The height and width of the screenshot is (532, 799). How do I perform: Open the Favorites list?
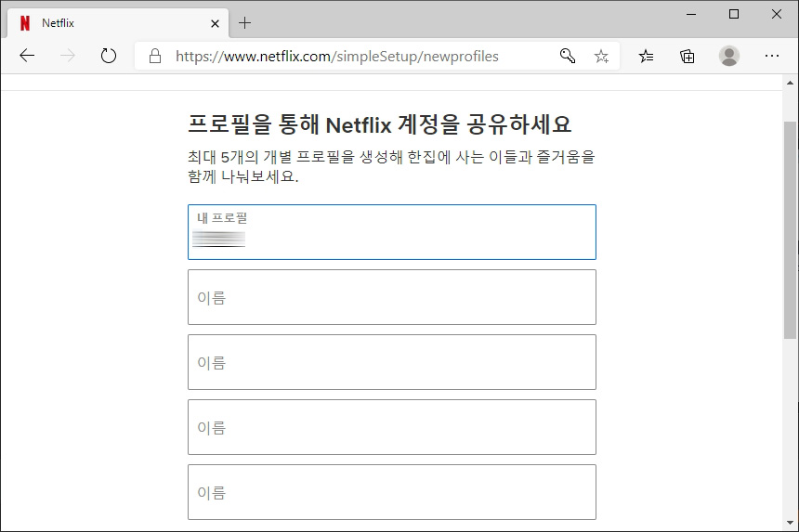646,56
